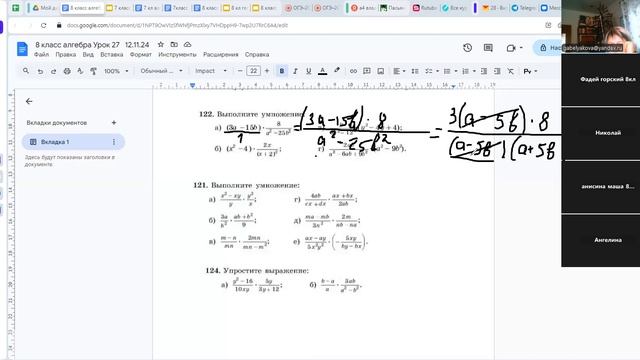
Task: Open the Файл menu
Action: tap(42, 54)
